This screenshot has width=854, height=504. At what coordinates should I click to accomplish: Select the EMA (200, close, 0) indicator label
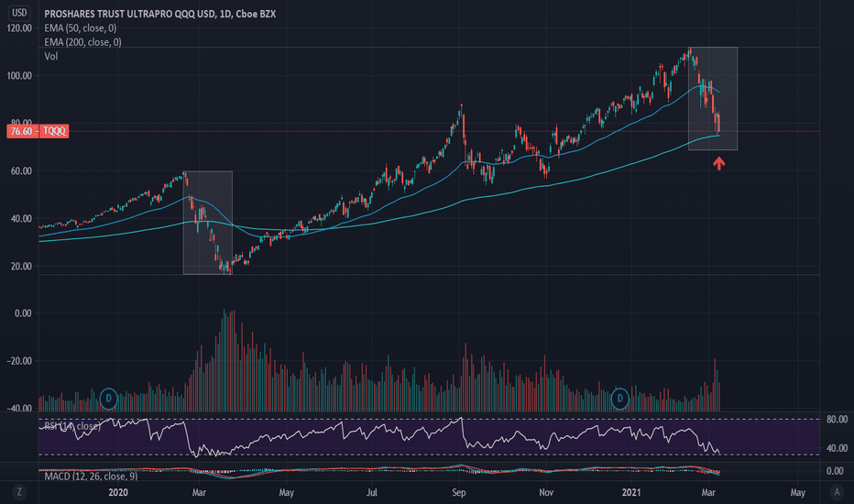[x=82, y=42]
